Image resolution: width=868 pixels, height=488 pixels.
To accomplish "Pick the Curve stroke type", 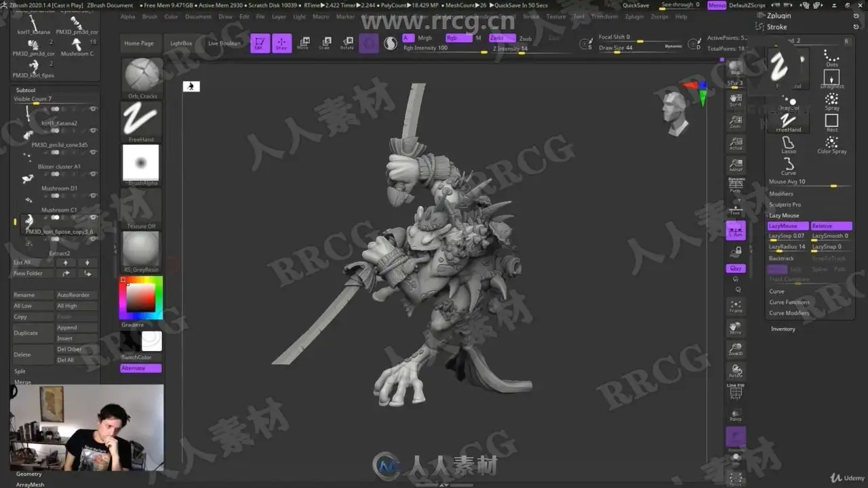I will 788,167.
